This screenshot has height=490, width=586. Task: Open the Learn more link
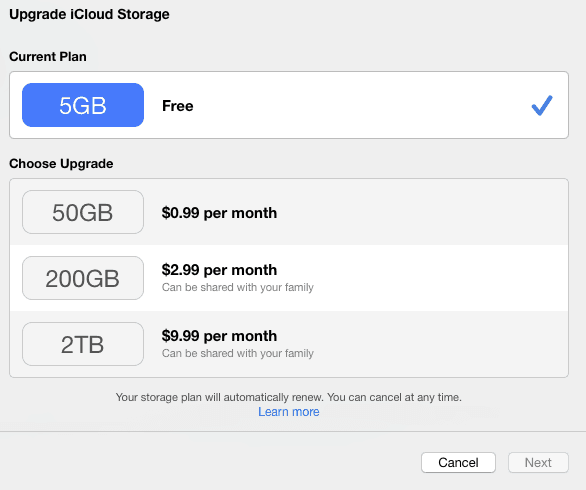click(x=289, y=412)
